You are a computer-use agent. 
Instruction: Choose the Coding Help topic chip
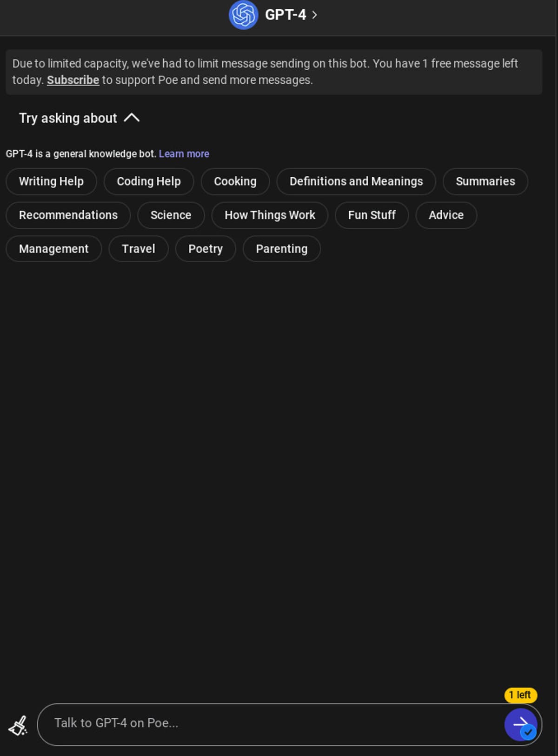(149, 181)
